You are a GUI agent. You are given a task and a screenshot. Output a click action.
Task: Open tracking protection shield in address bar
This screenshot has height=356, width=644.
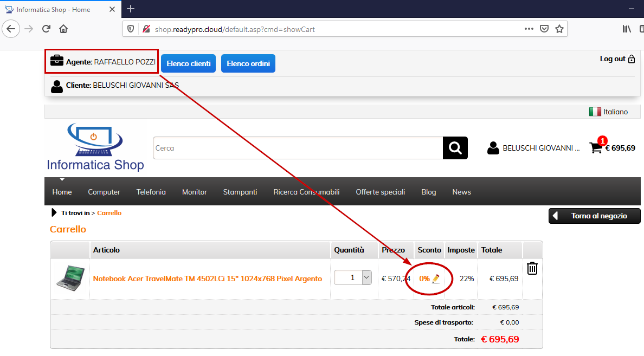point(131,29)
